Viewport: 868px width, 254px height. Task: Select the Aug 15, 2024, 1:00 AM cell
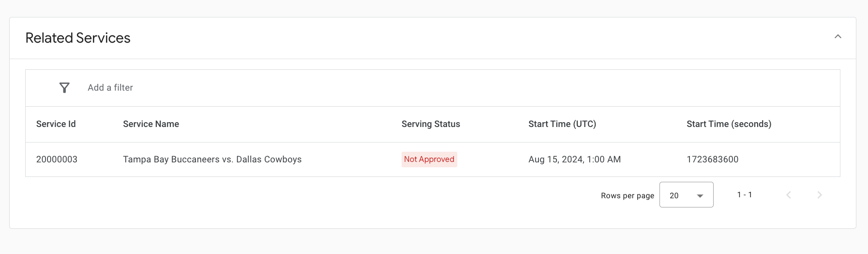(x=574, y=159)
